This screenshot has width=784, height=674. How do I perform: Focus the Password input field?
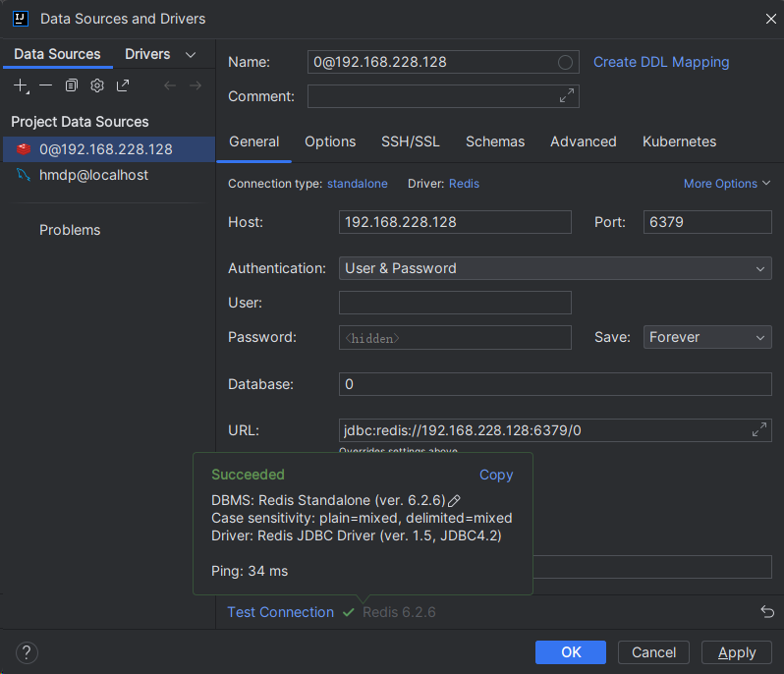455,338
